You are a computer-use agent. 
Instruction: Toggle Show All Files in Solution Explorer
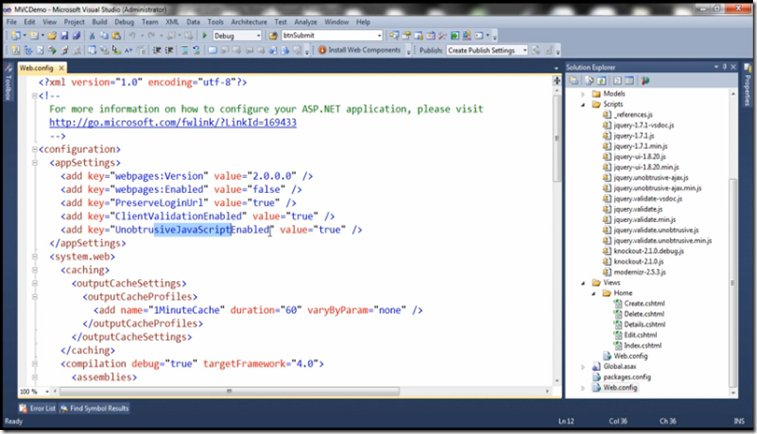point(589,81)
